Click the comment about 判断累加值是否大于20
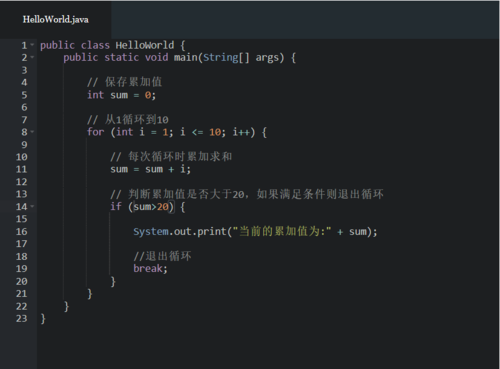500x369 pixels. (247, 194)
